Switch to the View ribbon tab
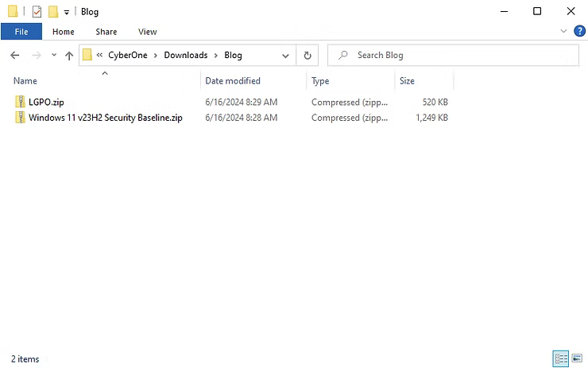This screenshot has height=368, width=588. point(147,32)
